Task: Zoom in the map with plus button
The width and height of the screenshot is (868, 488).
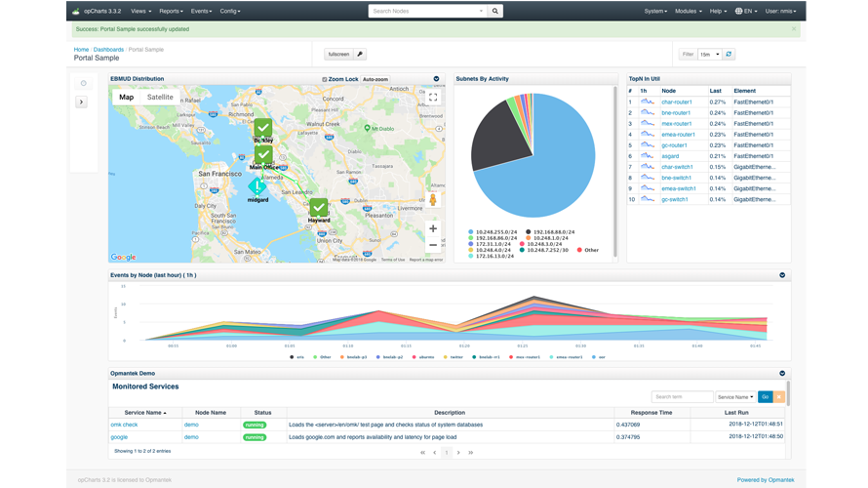Action: click(433, 228)
